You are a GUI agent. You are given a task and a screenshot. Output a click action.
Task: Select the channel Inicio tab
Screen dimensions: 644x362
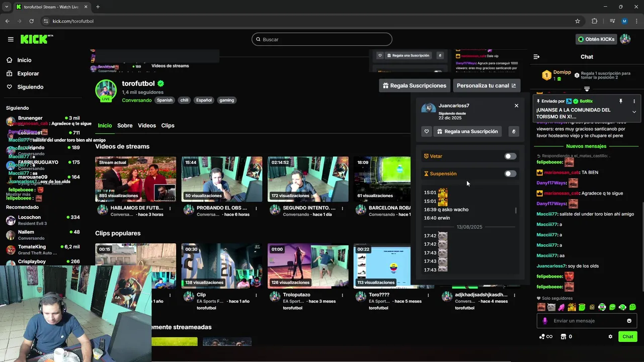105,126
